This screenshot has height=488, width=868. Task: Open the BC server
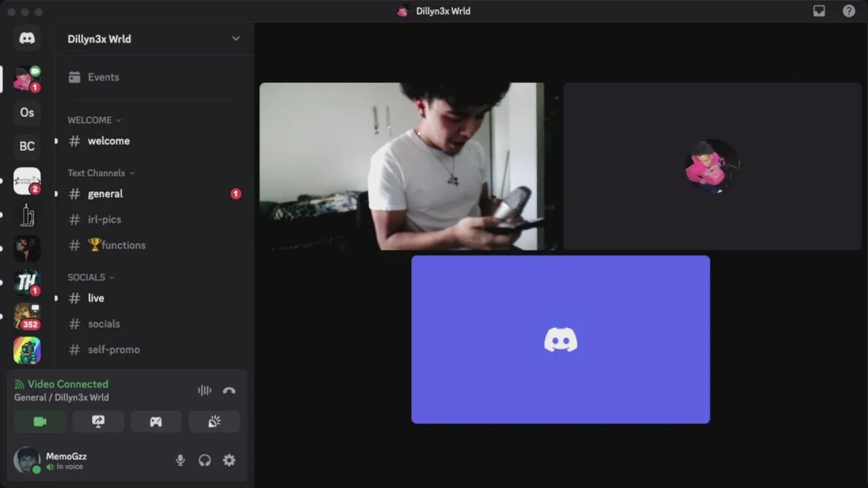coord(27,146)
